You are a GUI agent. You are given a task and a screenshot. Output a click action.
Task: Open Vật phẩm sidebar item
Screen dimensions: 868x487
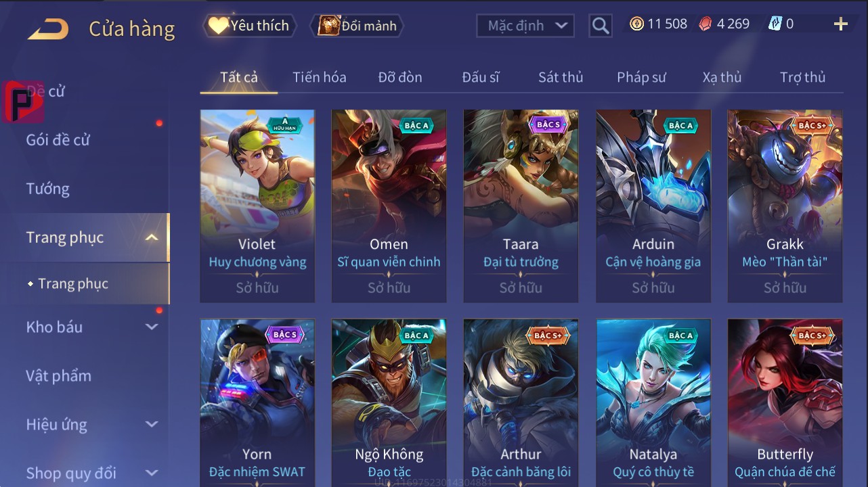[58, 375]
